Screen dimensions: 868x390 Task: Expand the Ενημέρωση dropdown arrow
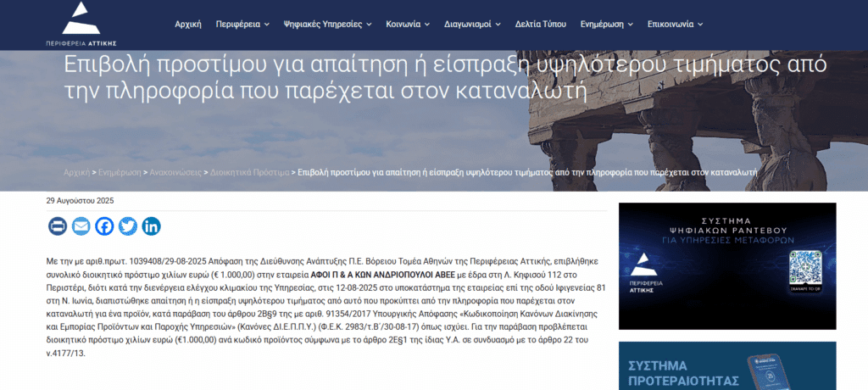click(631, 25)
